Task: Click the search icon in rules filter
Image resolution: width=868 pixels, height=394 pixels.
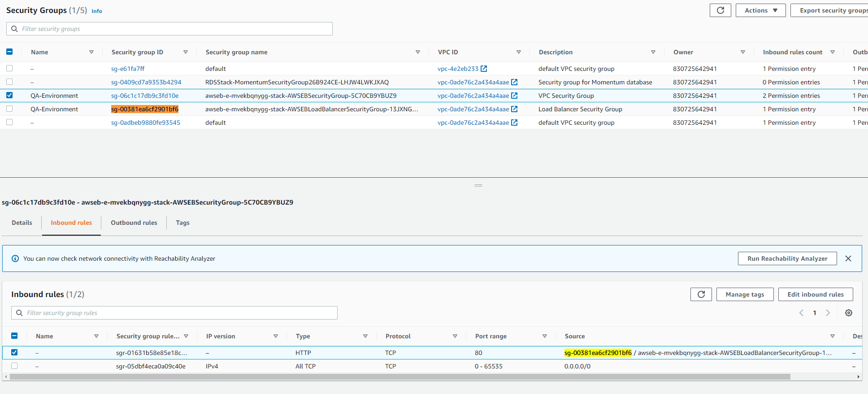Action: tap(19, 313)
